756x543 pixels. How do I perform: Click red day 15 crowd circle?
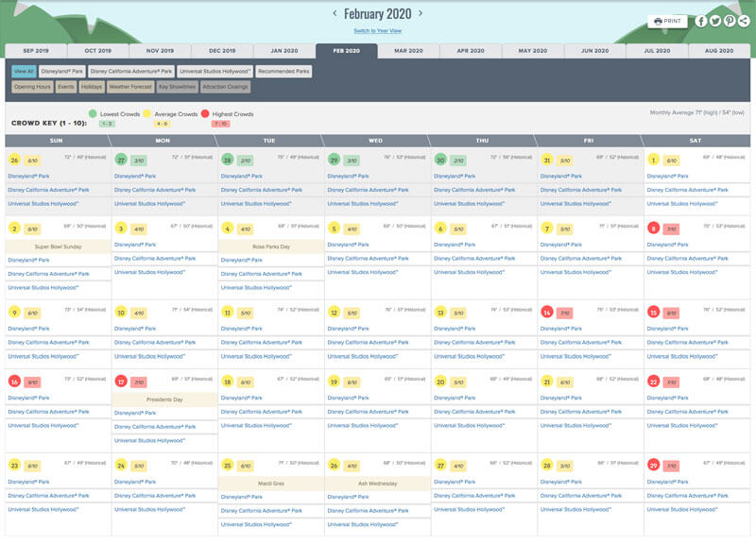click(653, 313)
